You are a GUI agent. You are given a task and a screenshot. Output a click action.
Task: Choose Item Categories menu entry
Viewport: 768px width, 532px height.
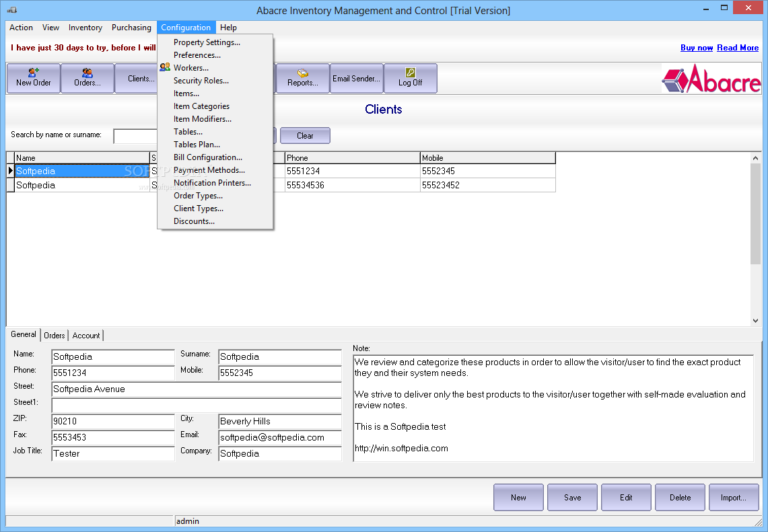pyautogui.click(x=215, y=106)
